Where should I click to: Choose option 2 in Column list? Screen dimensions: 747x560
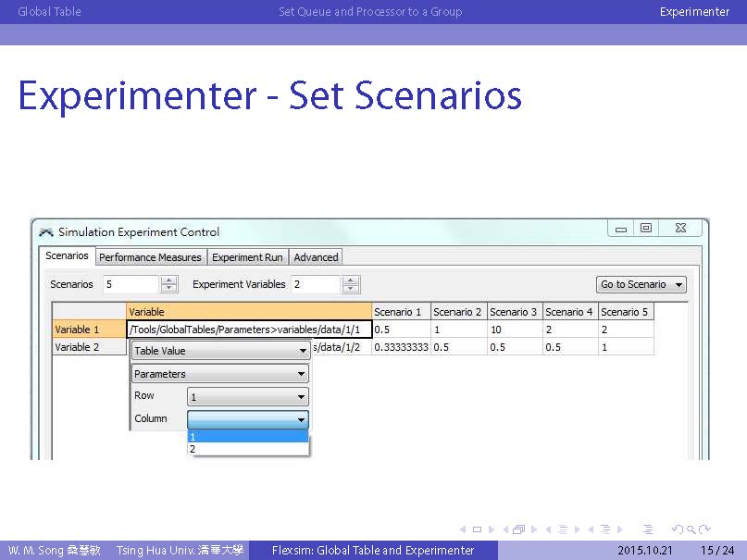[x=247, y=449]
